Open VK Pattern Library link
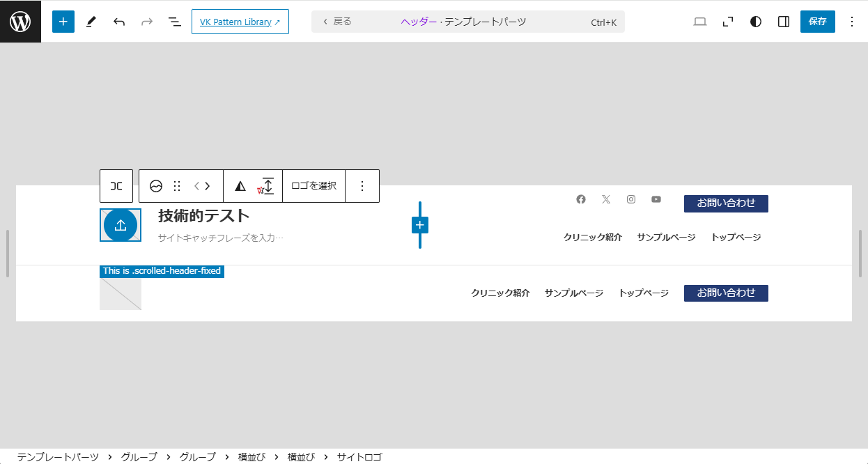This screenshot has height=464, width=868. click(x=240, y=22)
